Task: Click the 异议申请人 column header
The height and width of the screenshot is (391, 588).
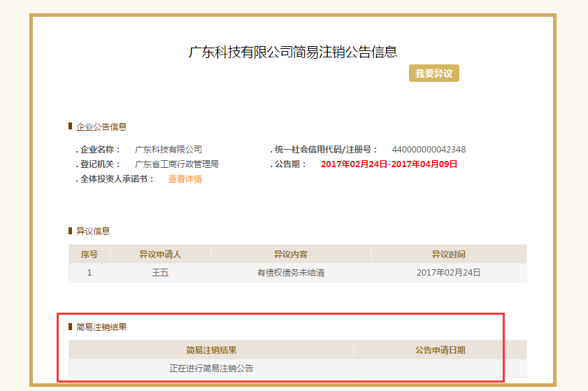Action: (160, 254)
